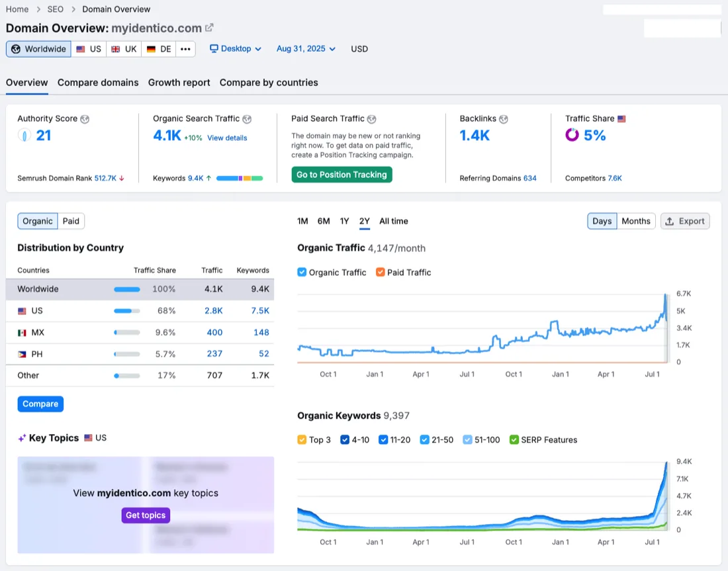The height and width of the screenshot is (571, 728).
Task: Select the DE flag icon filter
Action: (x=151, y=49)
